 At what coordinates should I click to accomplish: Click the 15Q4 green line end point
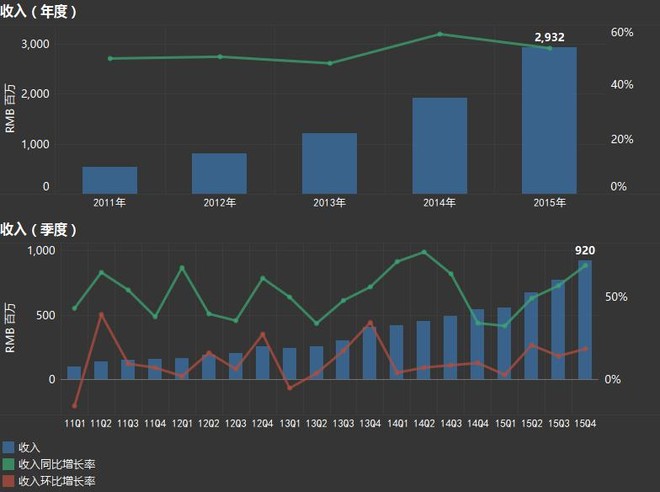[x=585, y=266]
